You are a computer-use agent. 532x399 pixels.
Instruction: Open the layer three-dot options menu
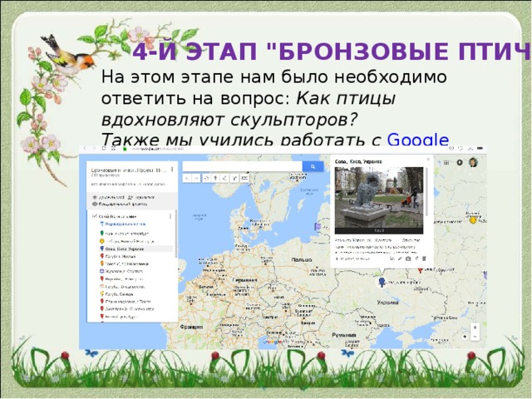click(x=170, y=216)
